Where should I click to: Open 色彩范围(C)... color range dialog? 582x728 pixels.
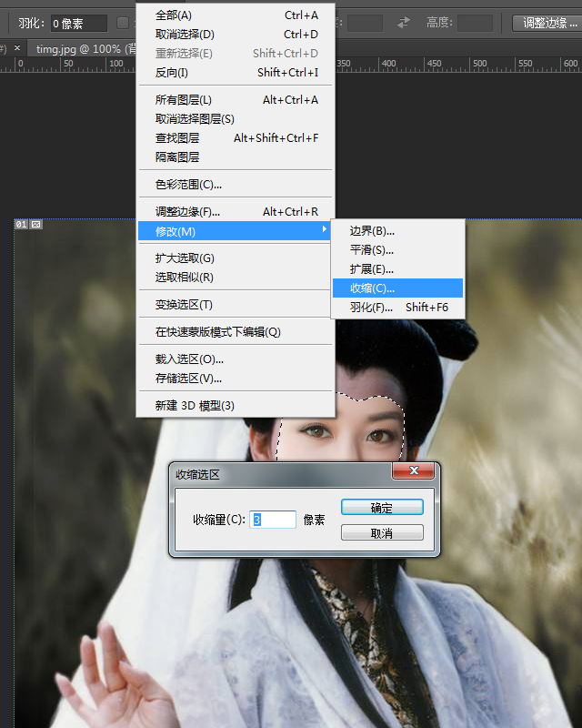pyautogui.click(x=236, y=185)
